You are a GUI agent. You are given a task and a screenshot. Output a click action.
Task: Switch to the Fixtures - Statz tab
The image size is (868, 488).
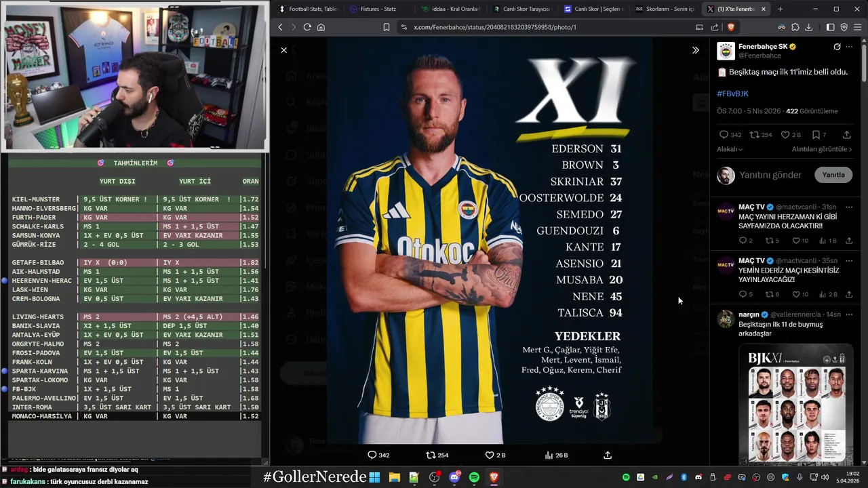click(x=378, y=9)
